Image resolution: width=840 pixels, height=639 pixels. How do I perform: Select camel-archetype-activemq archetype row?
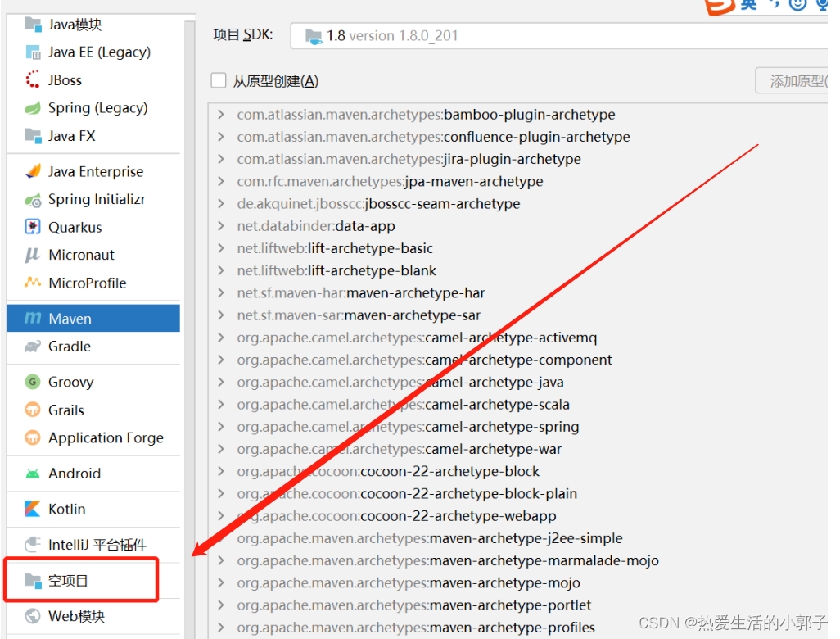click(517, 338)
